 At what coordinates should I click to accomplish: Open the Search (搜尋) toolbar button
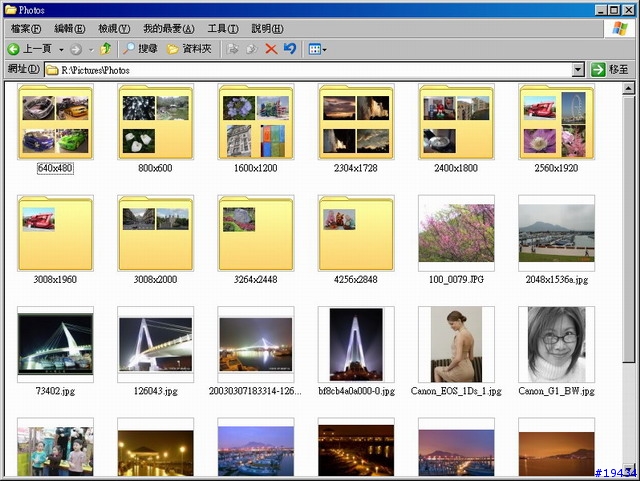140,49
